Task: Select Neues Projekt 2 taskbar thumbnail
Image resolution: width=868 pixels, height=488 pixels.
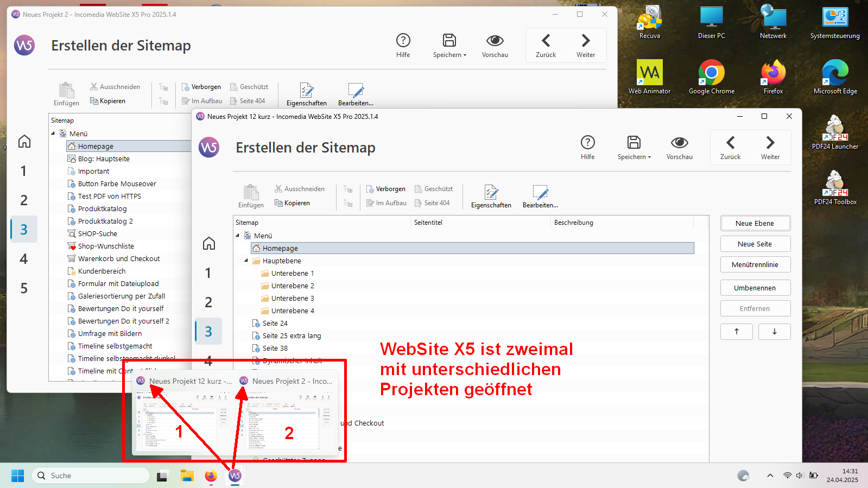Action: coord(287,413)
